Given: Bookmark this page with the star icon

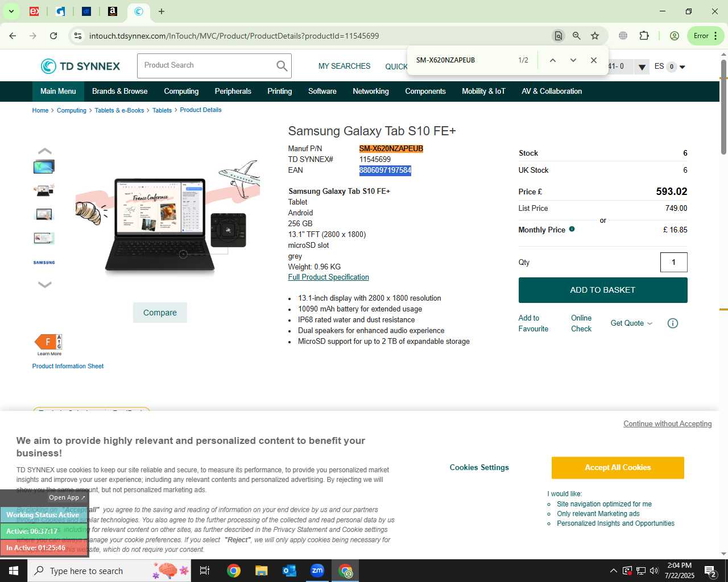Looking at the screenshot, I should (x=595, y=36).
